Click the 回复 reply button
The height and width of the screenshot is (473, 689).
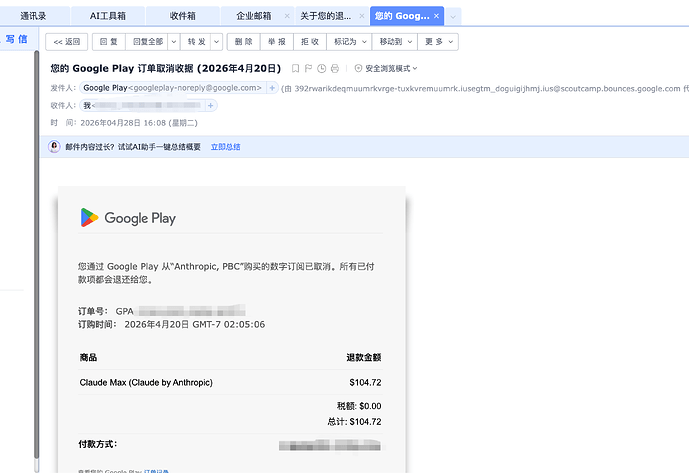click(x=109, y=42)
